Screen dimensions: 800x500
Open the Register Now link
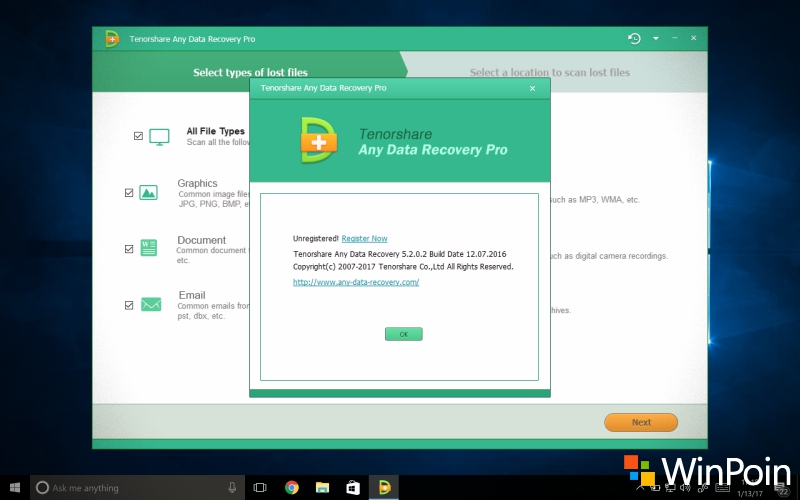[364, 238]
